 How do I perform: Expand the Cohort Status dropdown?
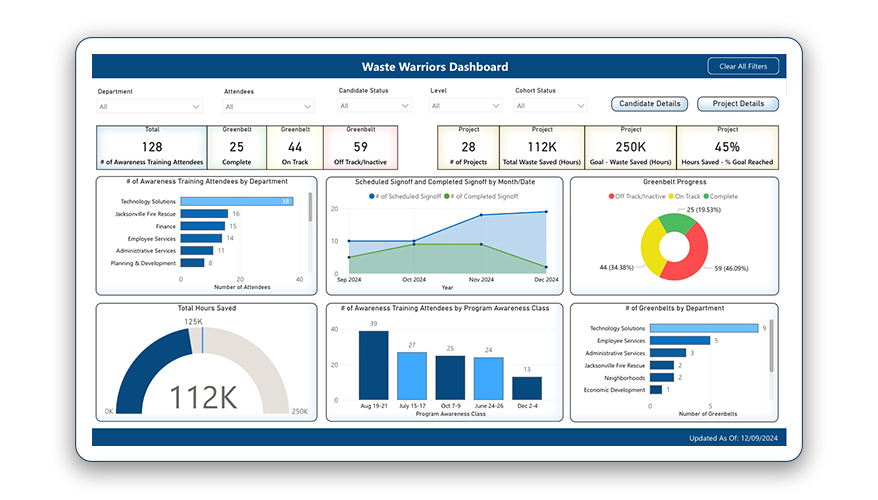550,106
